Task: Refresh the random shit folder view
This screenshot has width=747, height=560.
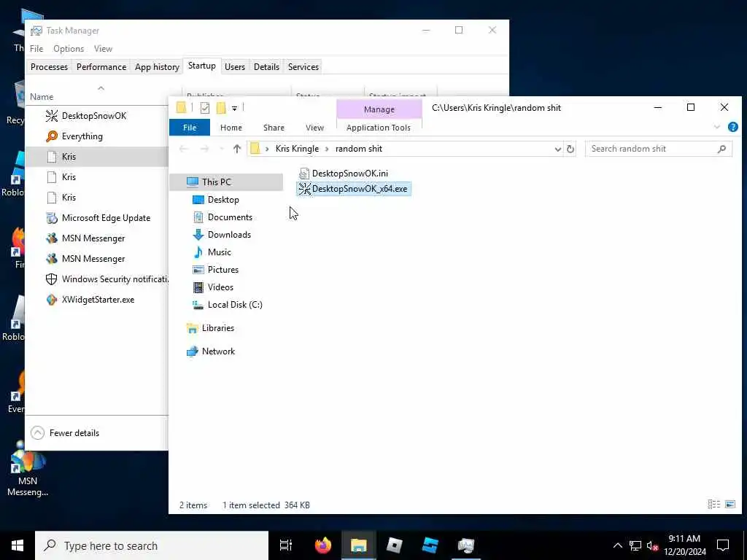Action: click(570, 149)
